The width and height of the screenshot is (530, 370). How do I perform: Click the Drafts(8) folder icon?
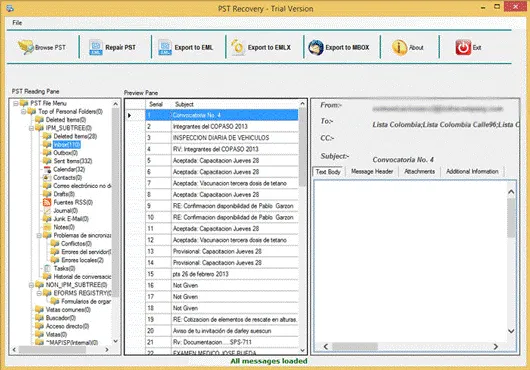click(47, 194)
